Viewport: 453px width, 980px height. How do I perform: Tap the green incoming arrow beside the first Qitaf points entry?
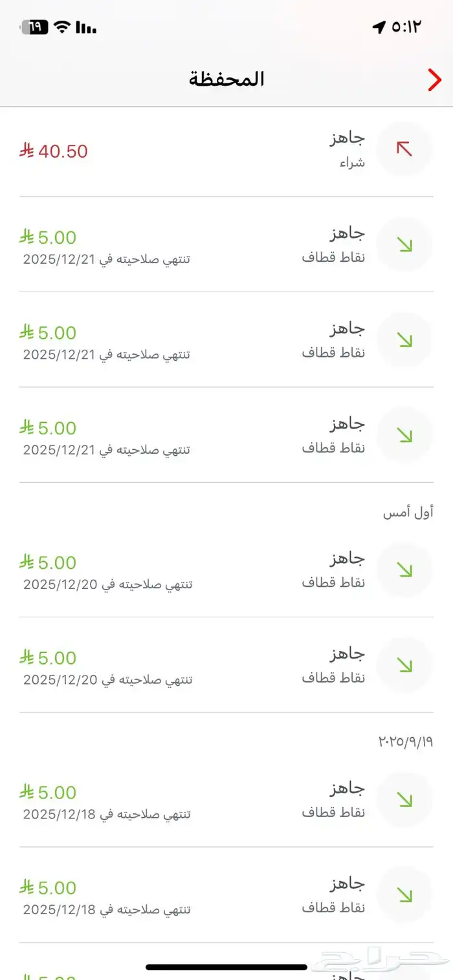404,244
